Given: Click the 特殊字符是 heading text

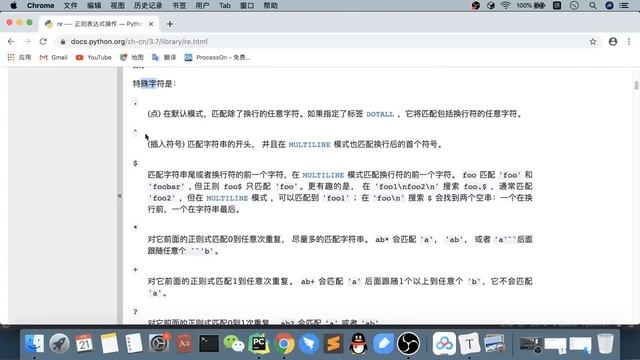Looking at the screenshot, I should click(154, 84).
